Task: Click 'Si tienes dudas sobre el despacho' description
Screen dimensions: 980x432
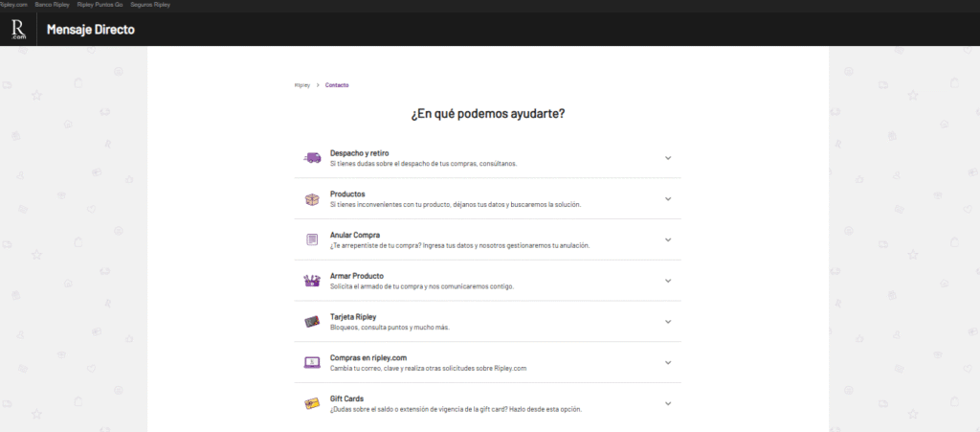Action: [x=423, y=164]
